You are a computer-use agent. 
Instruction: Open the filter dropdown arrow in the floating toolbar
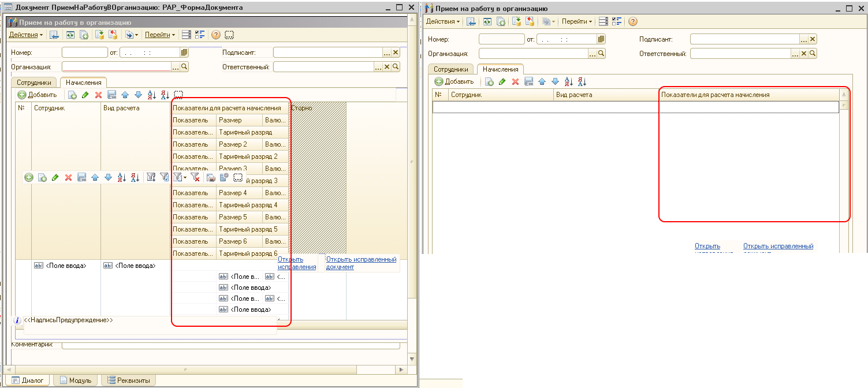point(185,178)
